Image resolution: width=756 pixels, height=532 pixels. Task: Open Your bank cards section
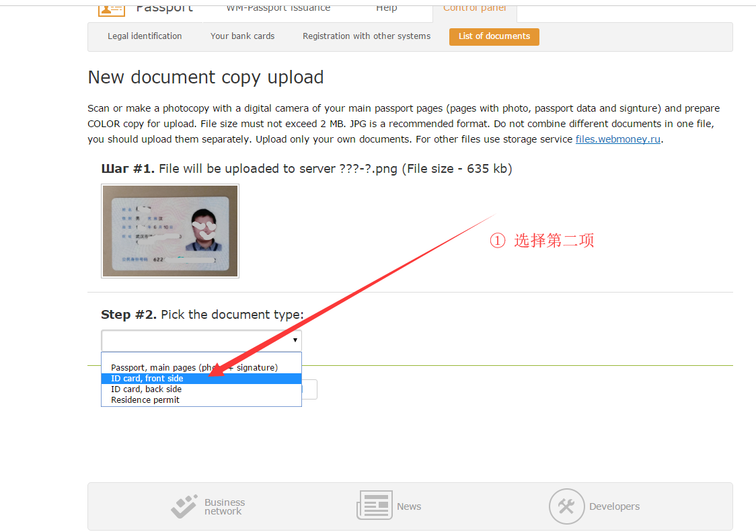[242, 36]
